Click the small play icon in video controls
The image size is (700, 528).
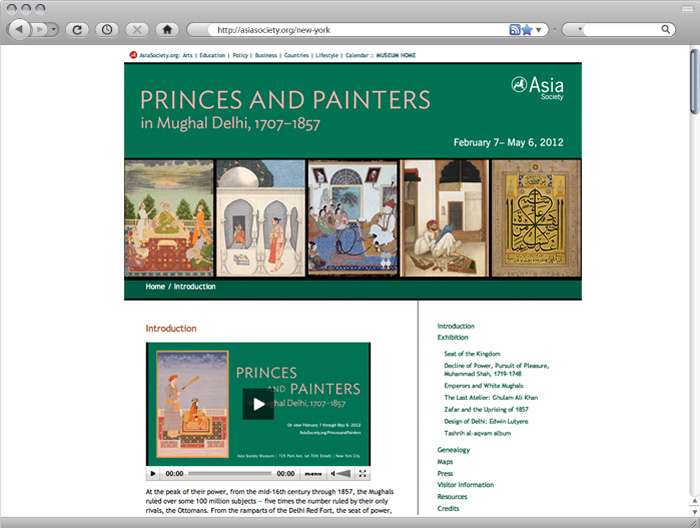point(153,474)
